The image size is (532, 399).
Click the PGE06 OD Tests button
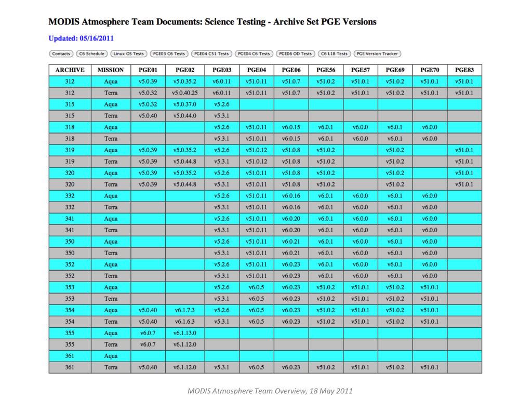coord(295,54)
